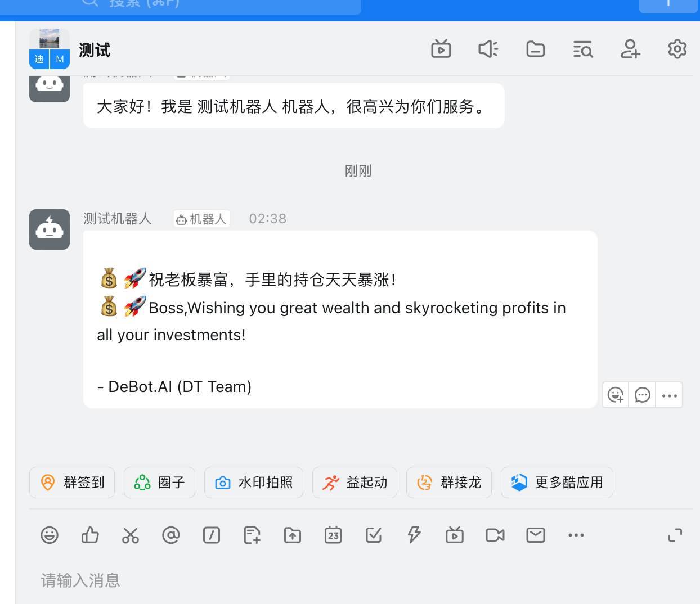Open the group files folder icon
This screenshot has width=700, height=604.
(535, 49)
